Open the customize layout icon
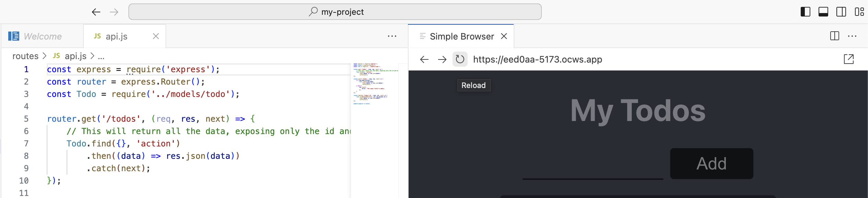This screenshot has height=198, width=868. tap(859, 12)
